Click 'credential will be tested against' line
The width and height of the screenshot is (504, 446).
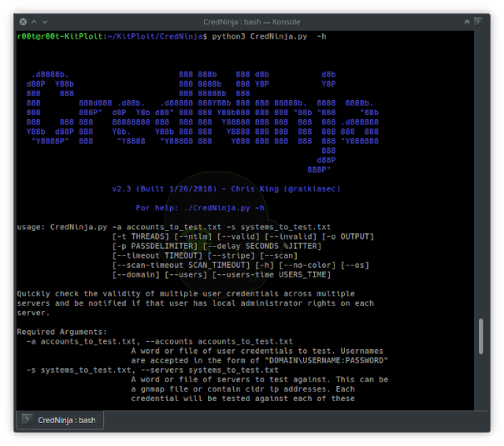click(243, 399)
